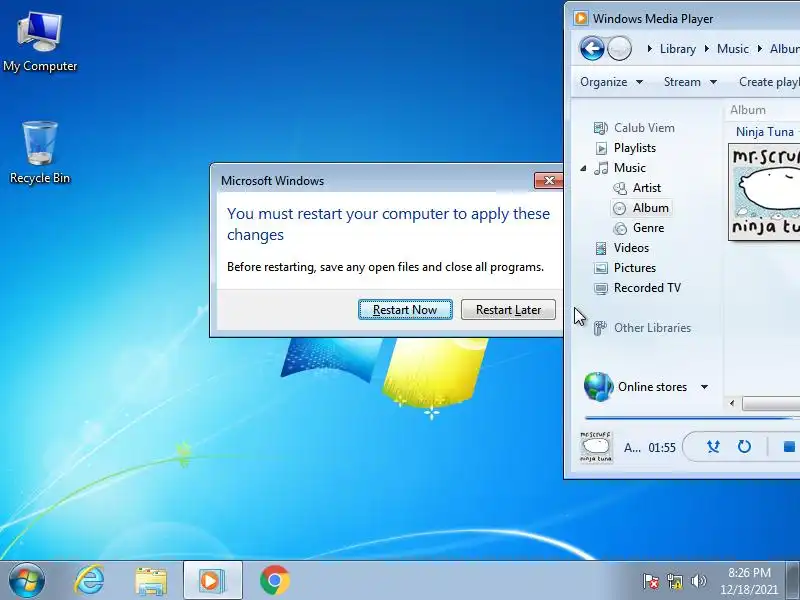Screen dimensions: 800x600
Task: Select Music in the navigation pane
Action: (630, 168)
